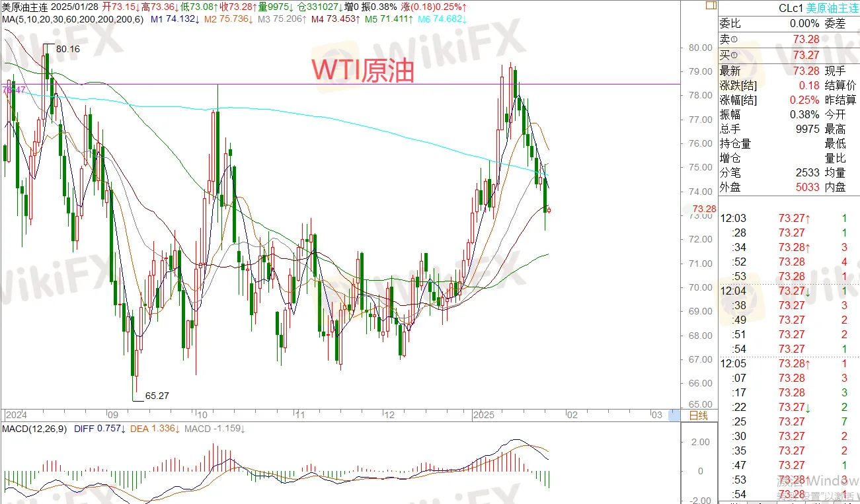860x504 pixels.
Task: Select the :52 tick row
Action: 789,262
